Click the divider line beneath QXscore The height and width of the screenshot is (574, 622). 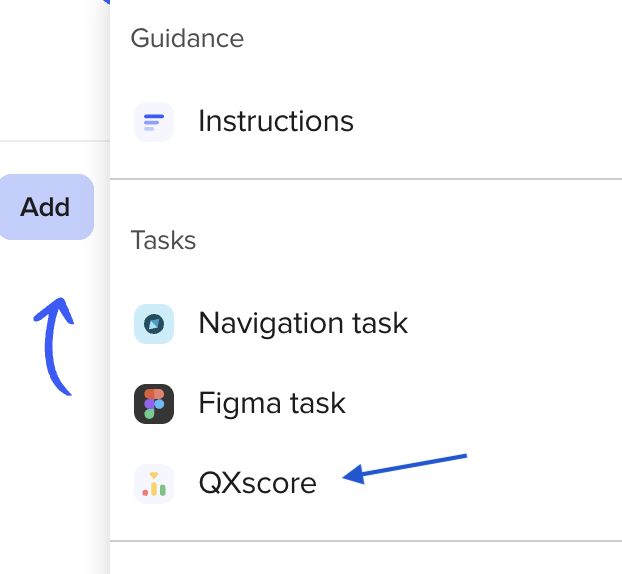pos(366,541)
